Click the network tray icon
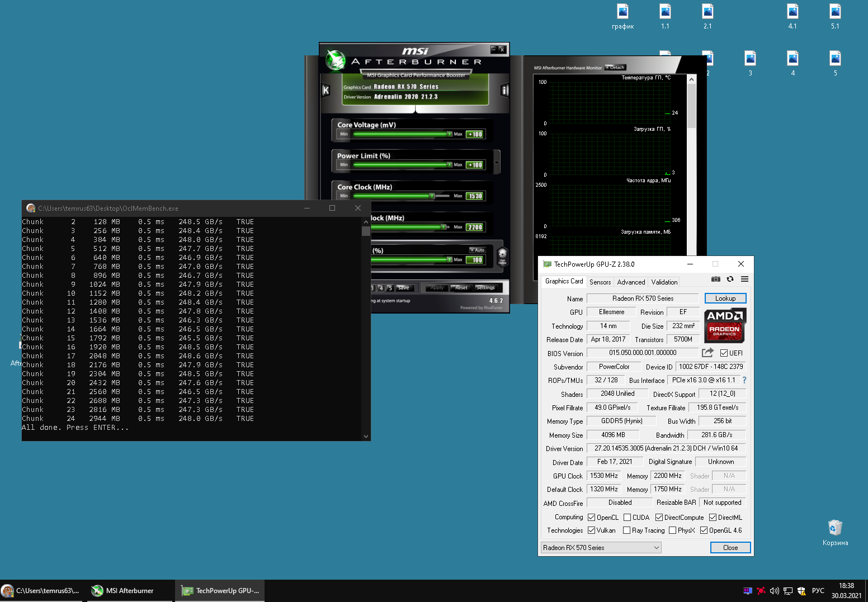The image size is (868, 602). click(x=788, y=591)
